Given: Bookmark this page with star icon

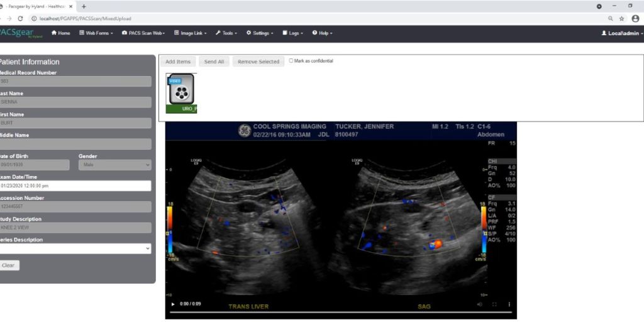Looking at the screenshot, I should point(621,18).
